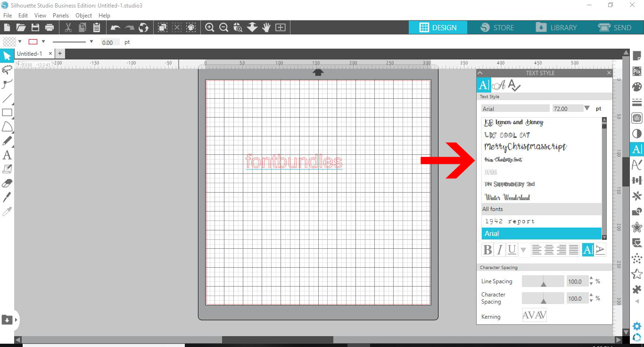Deselect all objects with the dashed X icon
This screenshot has height=347, width=644.
pyautogui.click(x=177, y=27)
